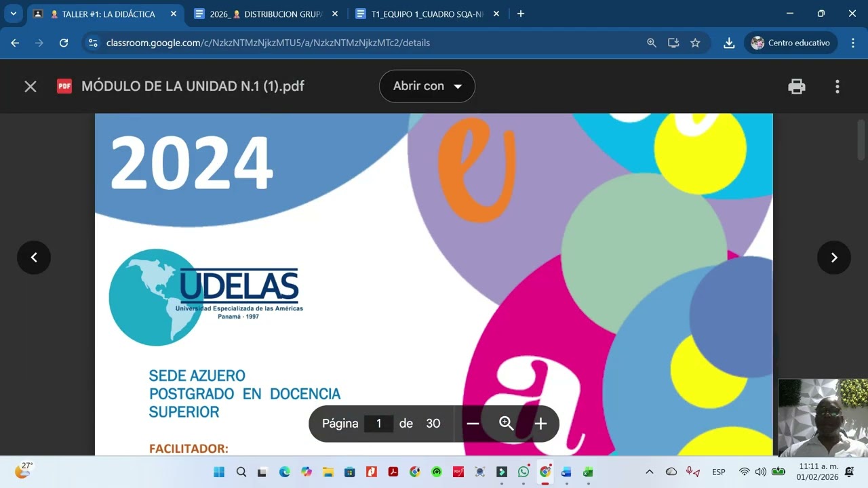The height and width of the screenshot is (488, 868).
Task: Switch to T1_EQUIPO 1_CUADRO SQA tab
Action: (427, 14)
